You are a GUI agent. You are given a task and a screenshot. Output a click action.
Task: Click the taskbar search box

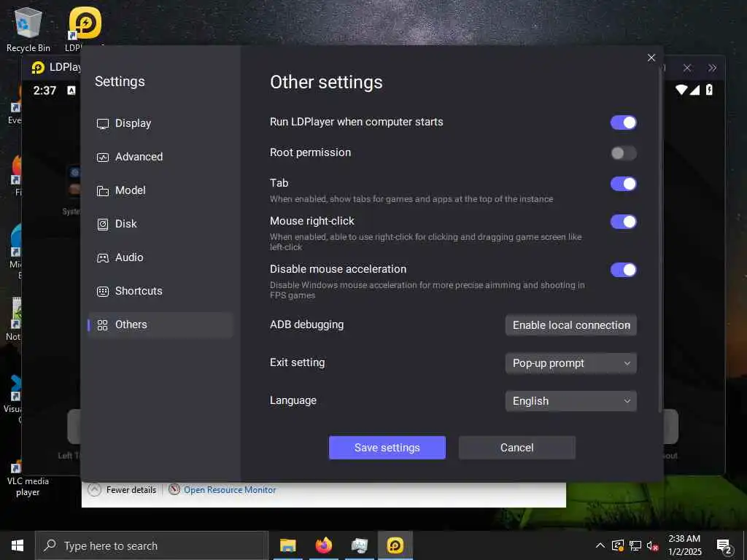coord(152,545)
